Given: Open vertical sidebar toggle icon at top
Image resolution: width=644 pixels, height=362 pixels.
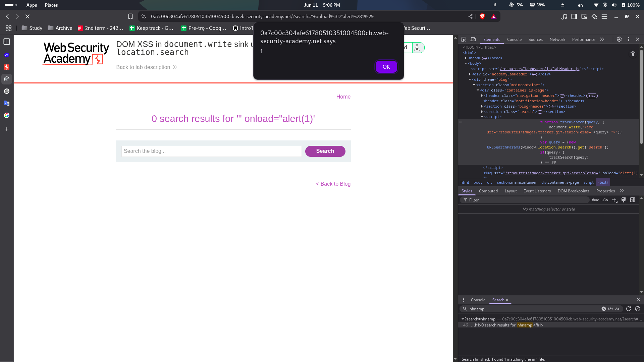Looking at the screenshot, I should pyautogui.click(x=7, y=42).
